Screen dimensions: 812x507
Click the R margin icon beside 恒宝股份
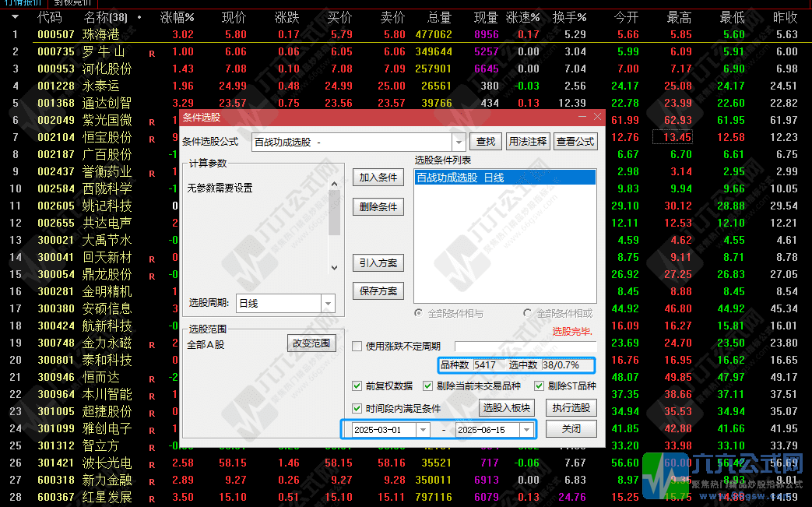[x=152, y=137]
